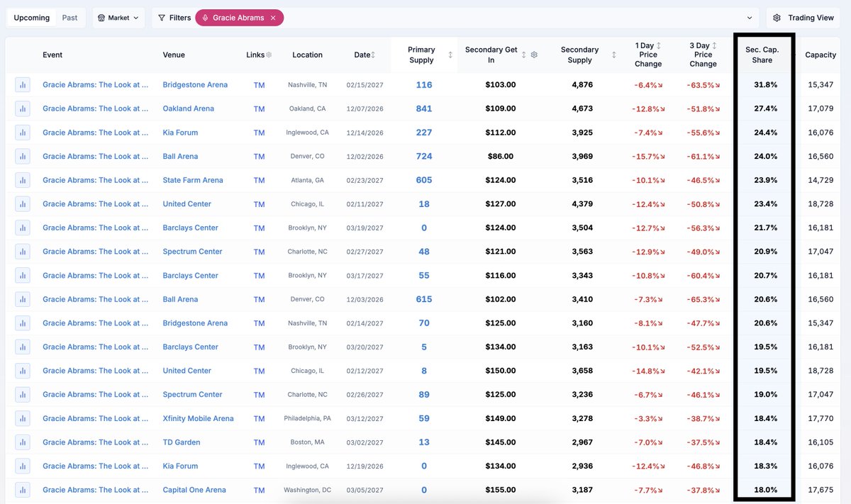Open chart icon for United Center 02/11/2027 row
Viewport: 851px width, 504px height.
click(x=23, y=204)
